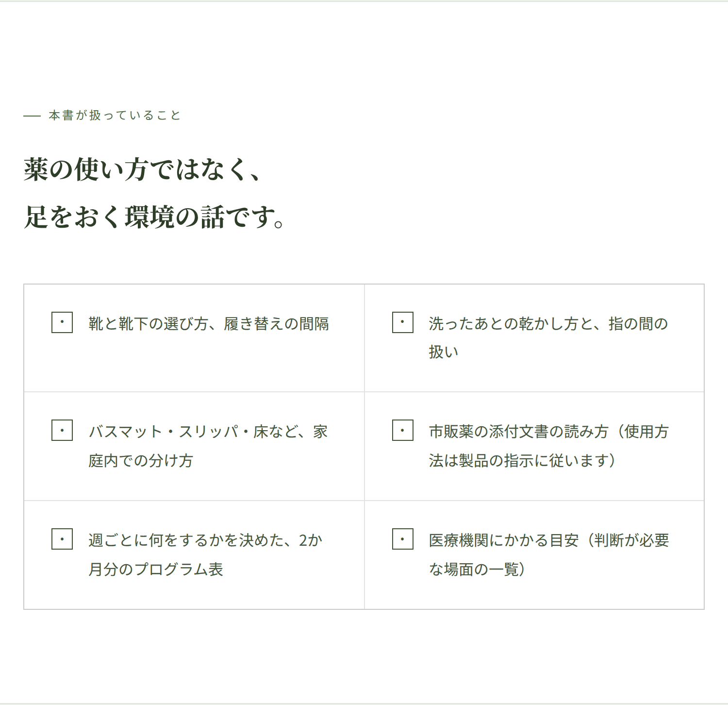The image size is (728, 705).
Task: Click the heading line 足をおく環境の話です。
Action: [x=155, y=217]
